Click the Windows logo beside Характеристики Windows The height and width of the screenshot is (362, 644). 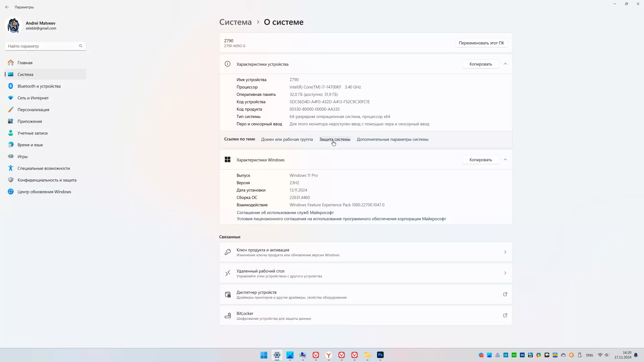[x=227, y=160]
